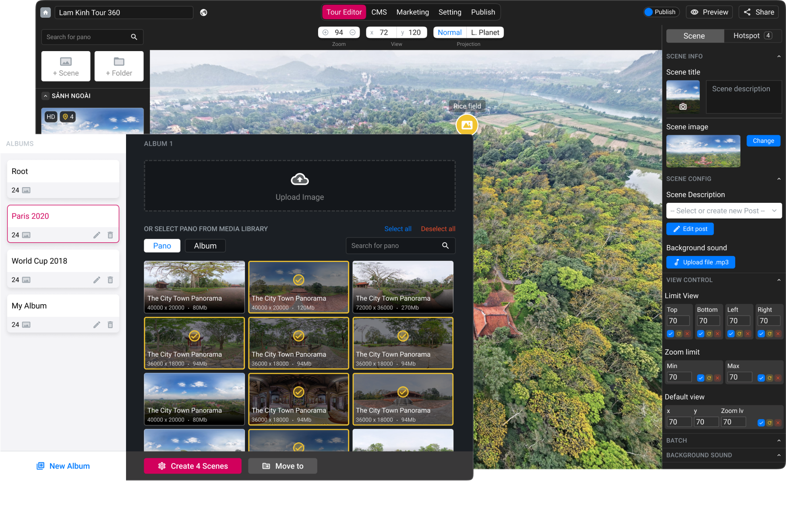The width and height of the screenshot is (786, 532).
Task: Edit the Paris 2020 album pencil icon
Action: tap(97, 235)
